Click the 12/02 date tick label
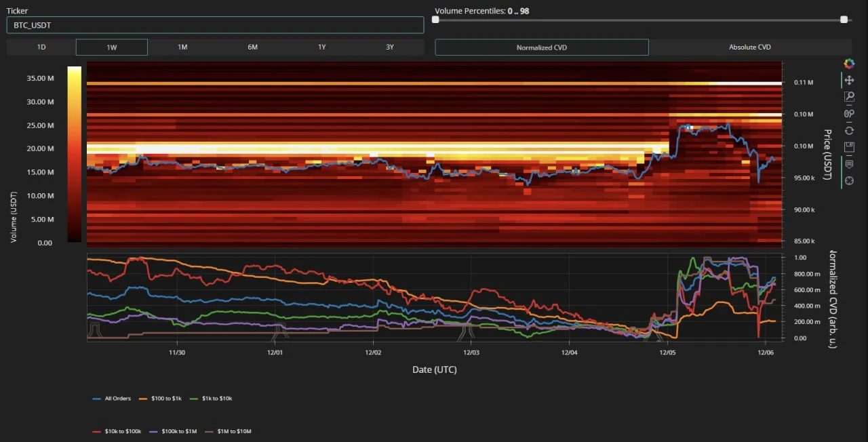Image resolution: width=868 pixels, height=442 pixels. tap(373, 353)
